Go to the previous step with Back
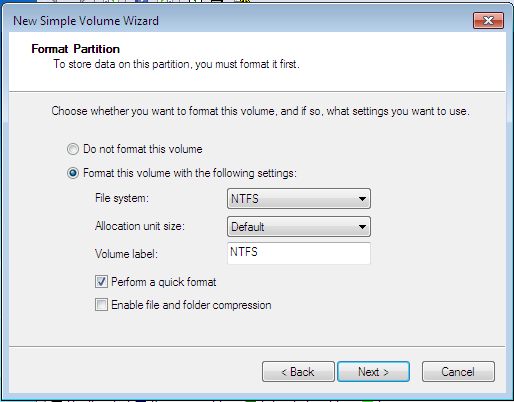 click(298, 371)
